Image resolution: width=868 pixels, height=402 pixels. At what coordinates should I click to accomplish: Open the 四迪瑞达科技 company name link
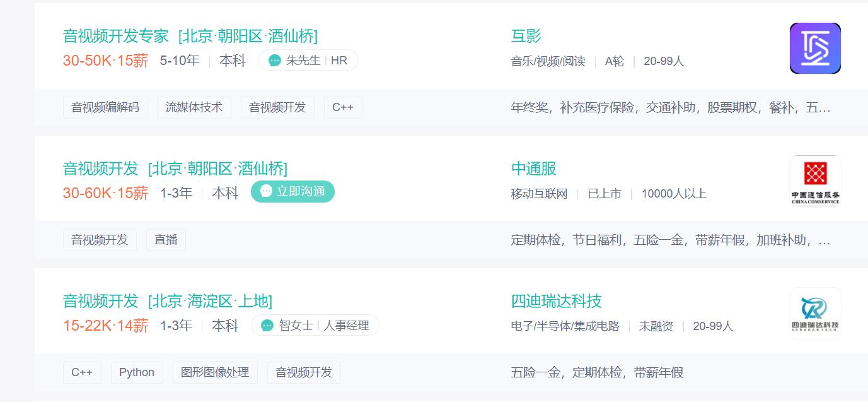pyautogui.click(x=556, y=301)
